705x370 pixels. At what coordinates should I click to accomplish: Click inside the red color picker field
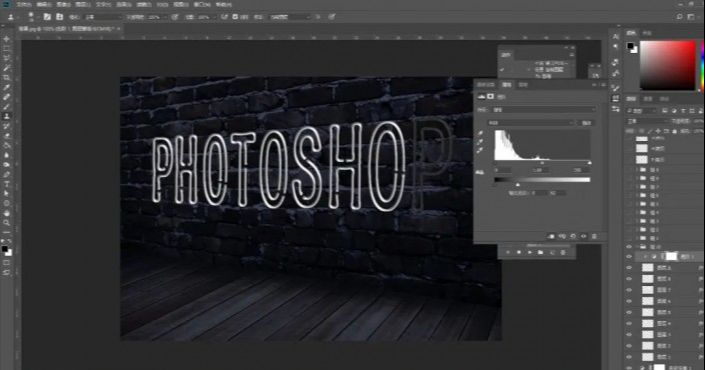click(668, 65)
